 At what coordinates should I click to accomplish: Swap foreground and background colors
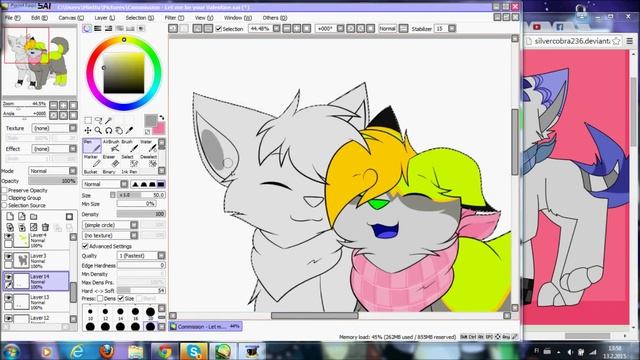(162, 118)
